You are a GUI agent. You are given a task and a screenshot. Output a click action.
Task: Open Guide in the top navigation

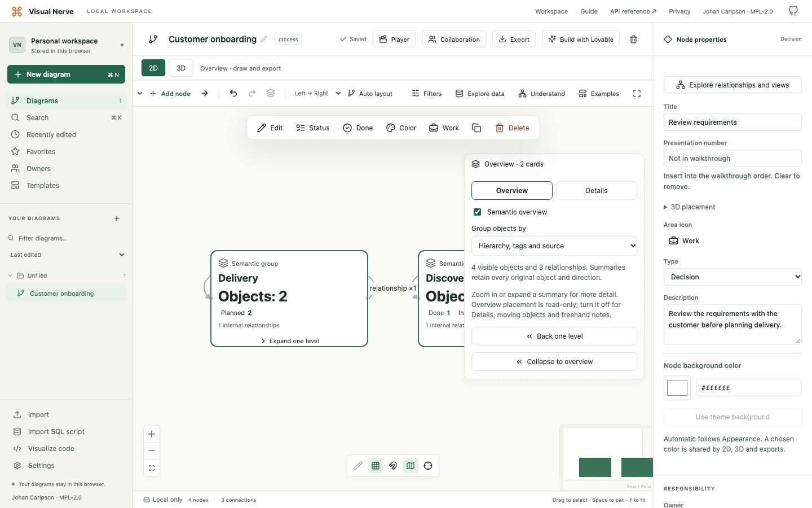click(x=589, y=11)
